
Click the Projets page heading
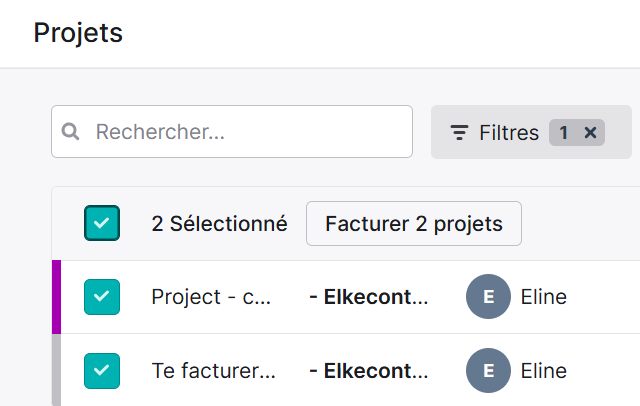[78, 33]
